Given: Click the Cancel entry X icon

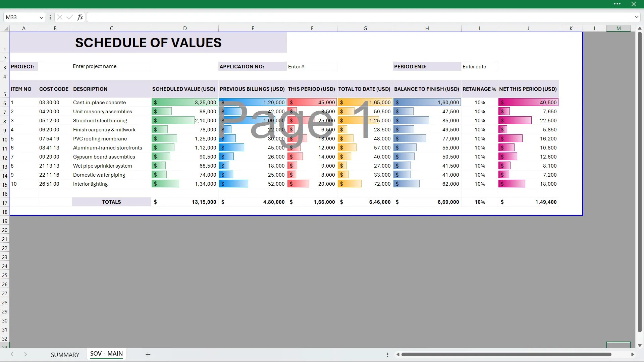Looking at the screenshot, I should [60, 17].
